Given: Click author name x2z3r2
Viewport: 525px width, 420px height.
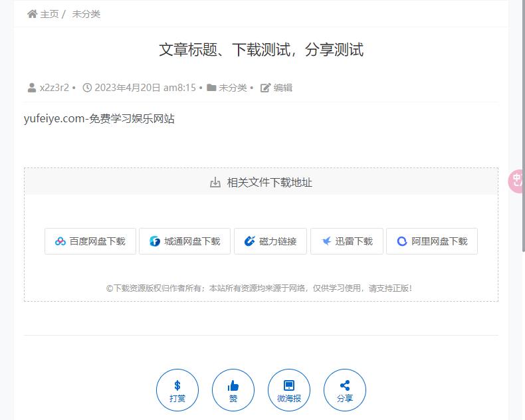Looking at the screenshot, I should [54, 88].
